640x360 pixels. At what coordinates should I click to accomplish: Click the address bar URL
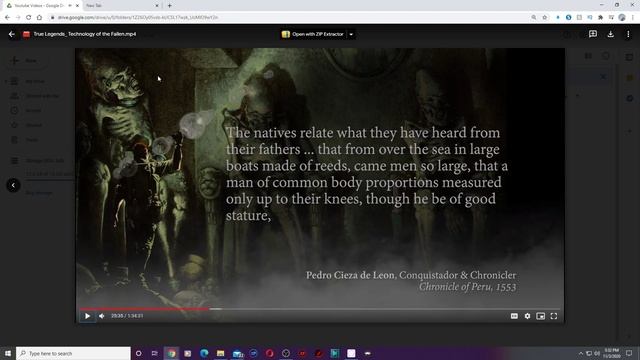click(x=138, y=18)
